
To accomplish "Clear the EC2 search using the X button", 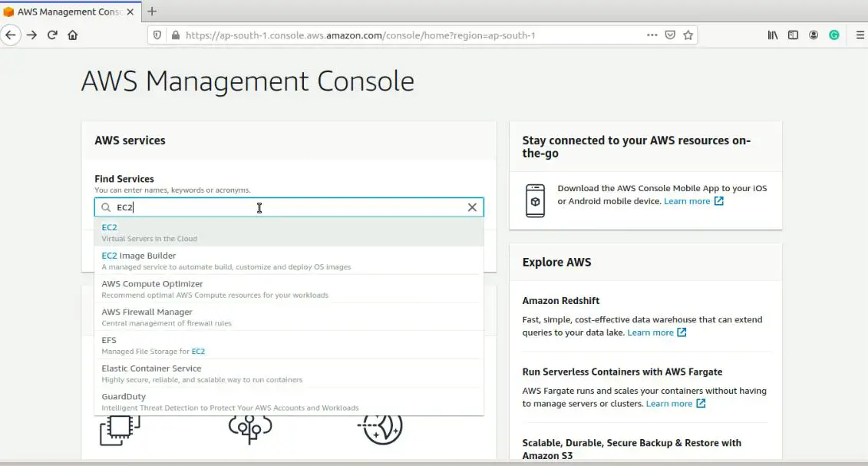I will [472, 207].
